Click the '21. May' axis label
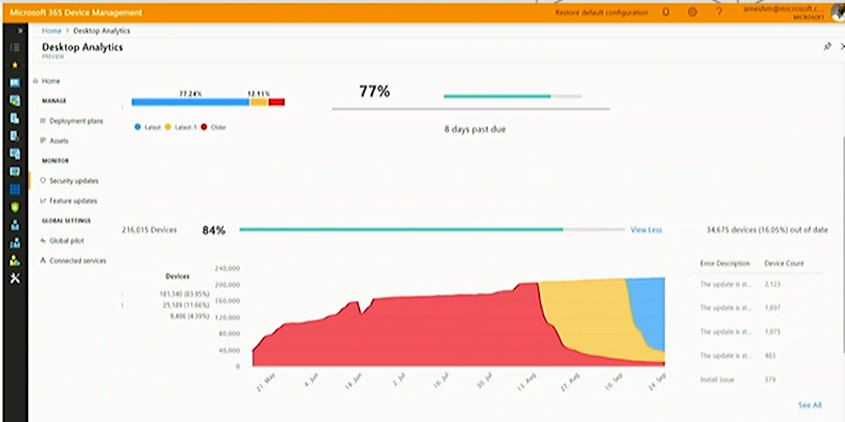 (267, 382)
